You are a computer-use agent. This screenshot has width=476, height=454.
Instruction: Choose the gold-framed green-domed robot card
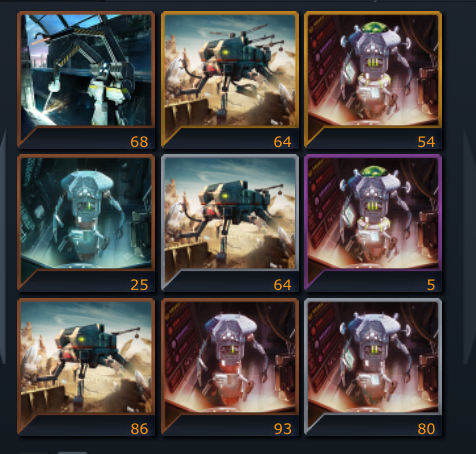tap(373, 80)
